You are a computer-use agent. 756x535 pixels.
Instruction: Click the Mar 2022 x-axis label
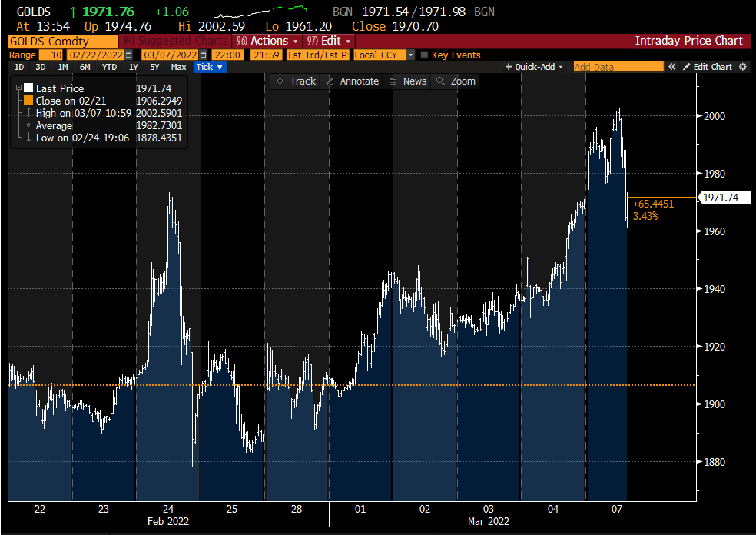[489, 521]
